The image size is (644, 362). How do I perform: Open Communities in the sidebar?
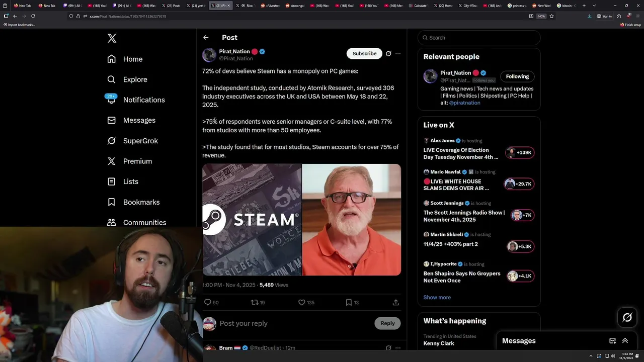tap(136, 222)
